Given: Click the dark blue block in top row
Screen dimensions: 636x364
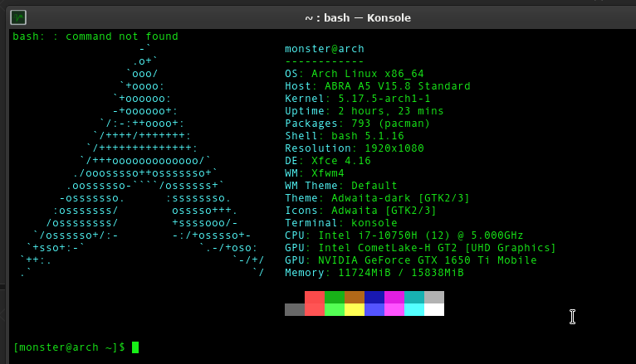Looking at the screenshot, I should tap(374, 297).
